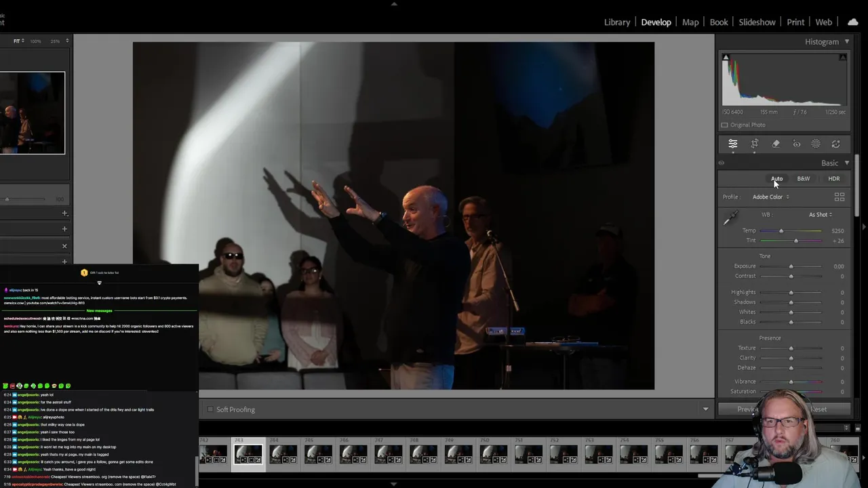This screenshot has height=488, width=868.
Task: Enable the Soft Proofing checkbox
Action: 210,409
